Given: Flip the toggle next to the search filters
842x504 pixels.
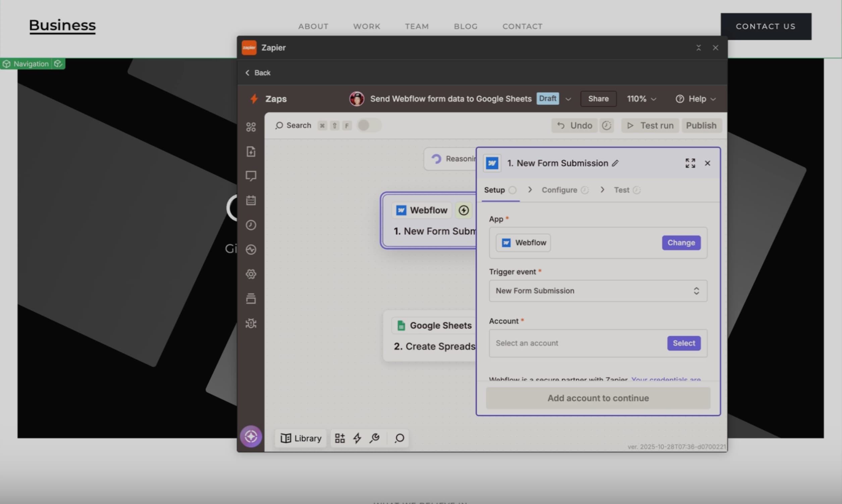Looking at the screenshot, I should (368, 125).
